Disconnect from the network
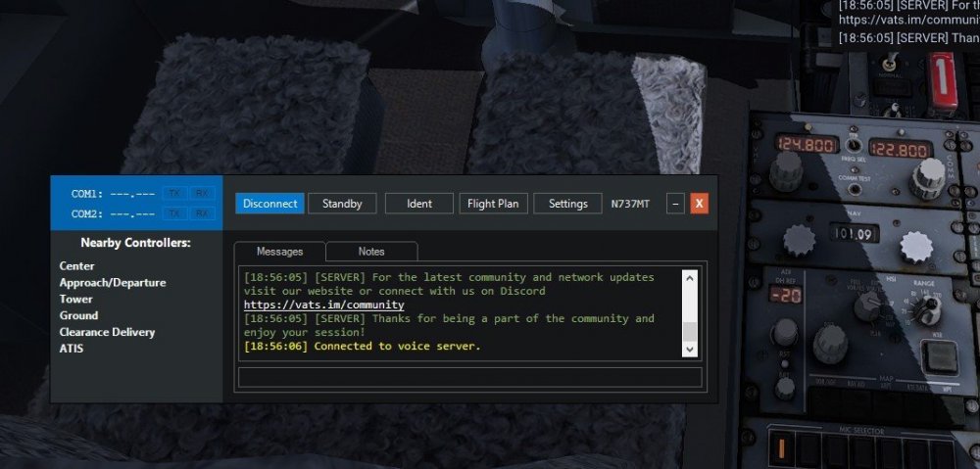This screenshot has width=980, height=469. point(270,204)
